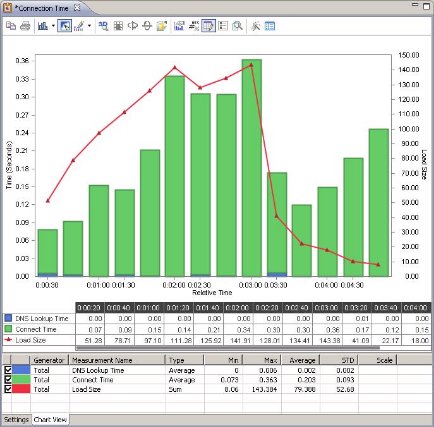Click the blue columns layout icon
Viewport: 434px width, 427px height.
point(270,26)
